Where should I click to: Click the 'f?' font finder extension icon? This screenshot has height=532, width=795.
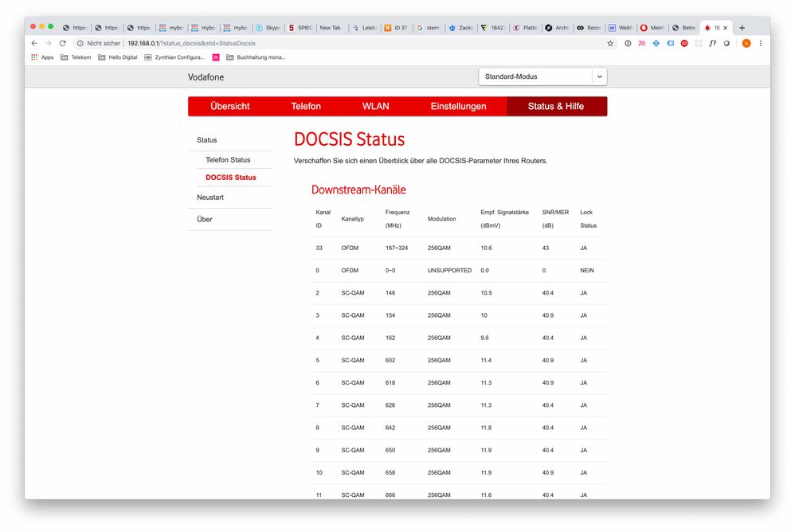click(712, 44)
